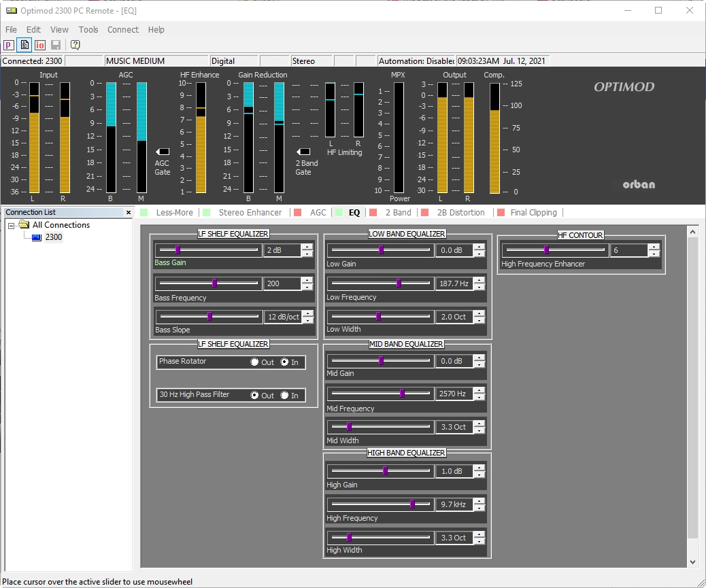Screen dimensions: 706x588
Task: Increase High Frequency Enhancer with its up arrow
Action: 654,247
